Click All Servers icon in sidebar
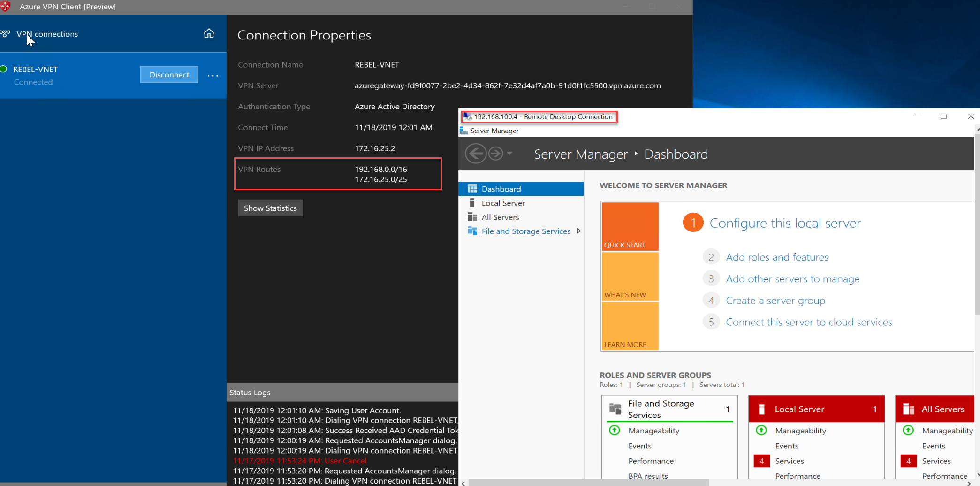980x486 pixels. click(x=472, y=217)
